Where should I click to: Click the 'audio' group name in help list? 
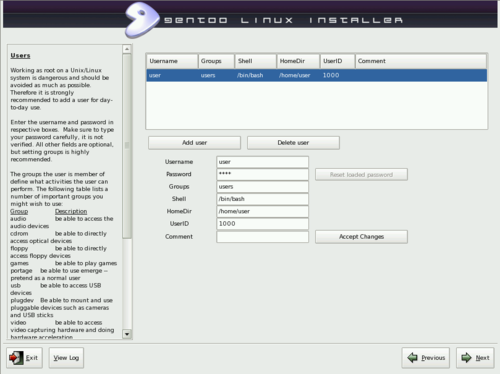(x=18, y=219)
